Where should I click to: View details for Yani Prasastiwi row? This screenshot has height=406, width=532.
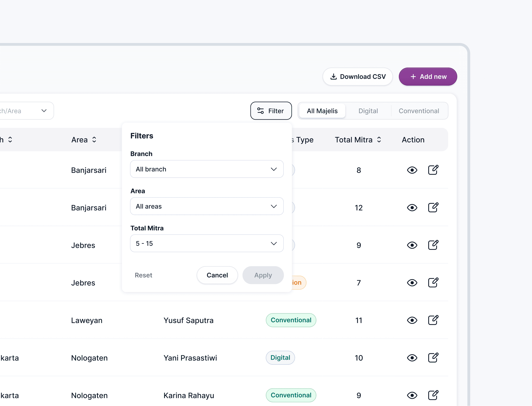click(412, 358)
